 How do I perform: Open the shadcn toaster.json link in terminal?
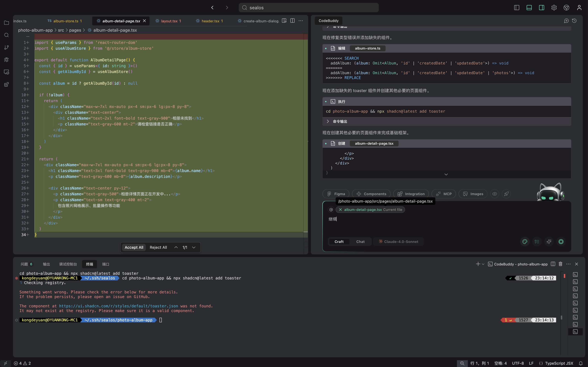(118, 306)
